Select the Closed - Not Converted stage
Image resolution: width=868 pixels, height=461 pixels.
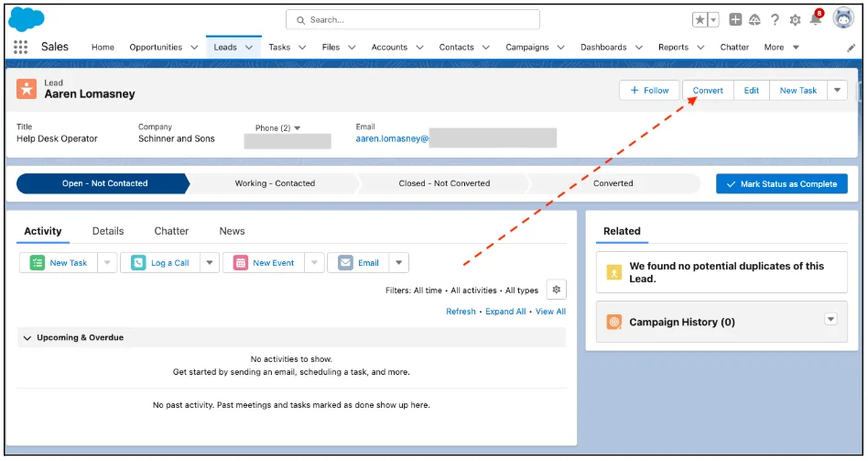click(444, 183)
